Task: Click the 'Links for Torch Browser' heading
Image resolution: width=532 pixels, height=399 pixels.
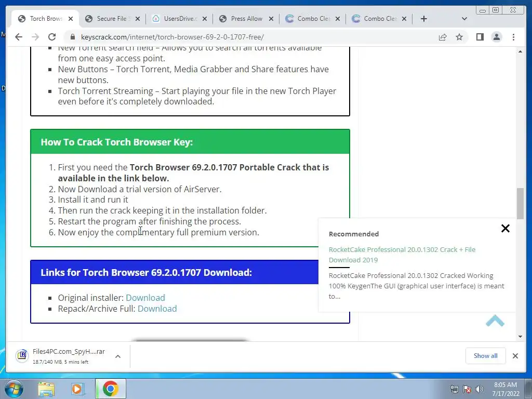Action: coord(146,272)
